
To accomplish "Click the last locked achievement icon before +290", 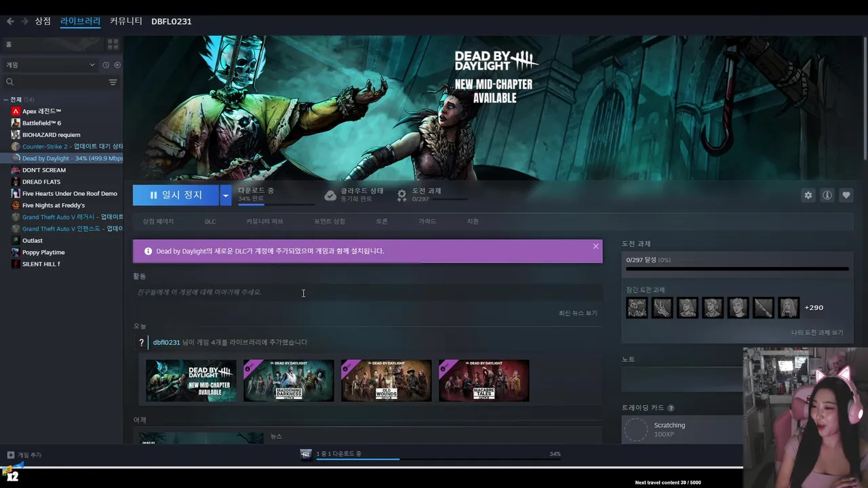I will [x=789, y=308].
